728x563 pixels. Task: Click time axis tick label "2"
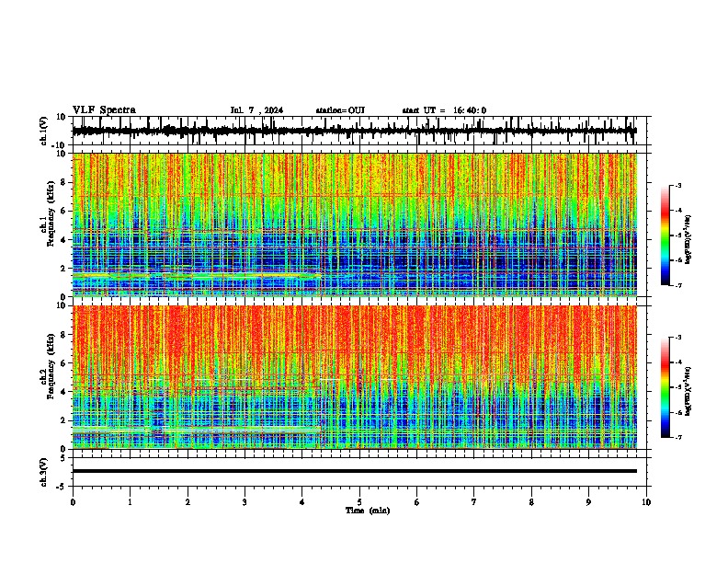(x=188, y=502)
